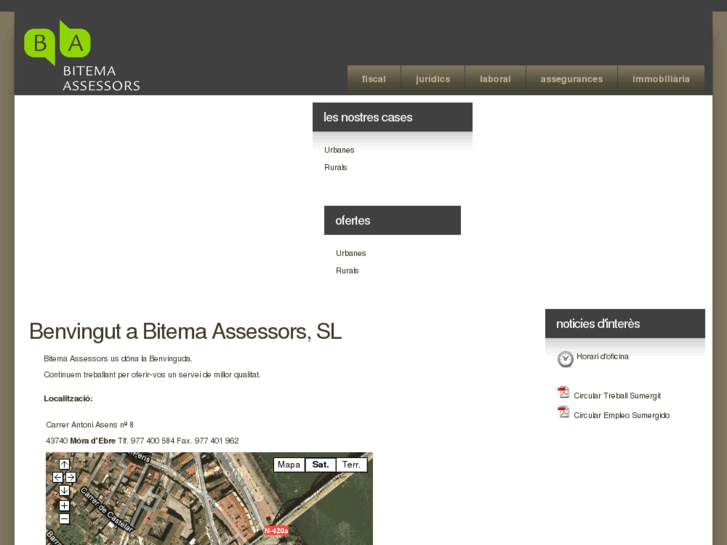Open the jurídics menu tab
The height and width of the screenshot is (545, 727).
[x=433, y=79]
